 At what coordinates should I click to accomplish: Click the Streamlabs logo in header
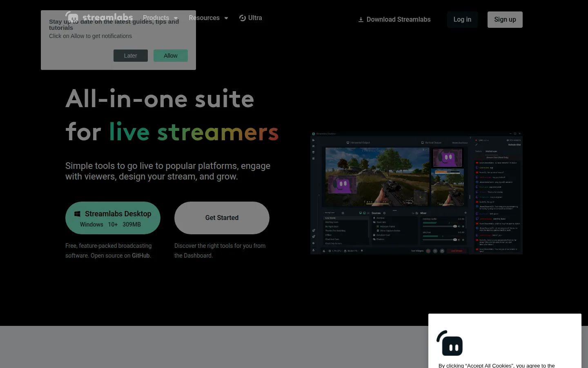(99, 18)
